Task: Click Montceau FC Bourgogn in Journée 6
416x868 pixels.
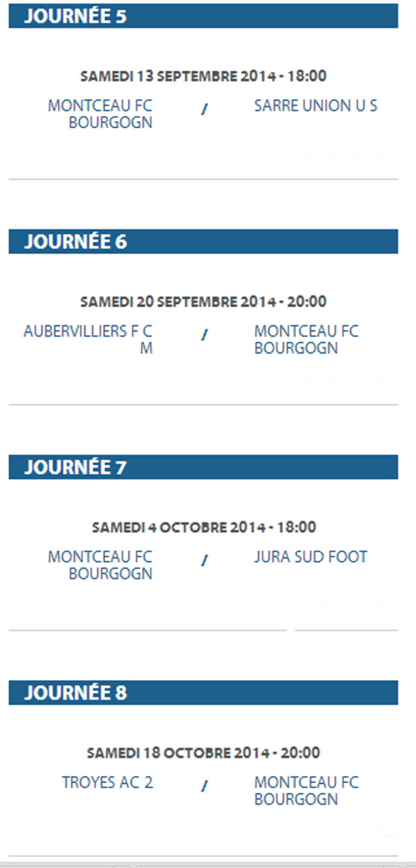Action: pyautogui.click(x=306, y=339)
